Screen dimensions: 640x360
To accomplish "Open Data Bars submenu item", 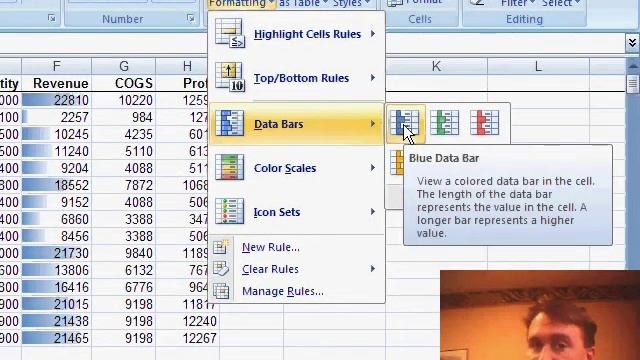I will [296, 124].
